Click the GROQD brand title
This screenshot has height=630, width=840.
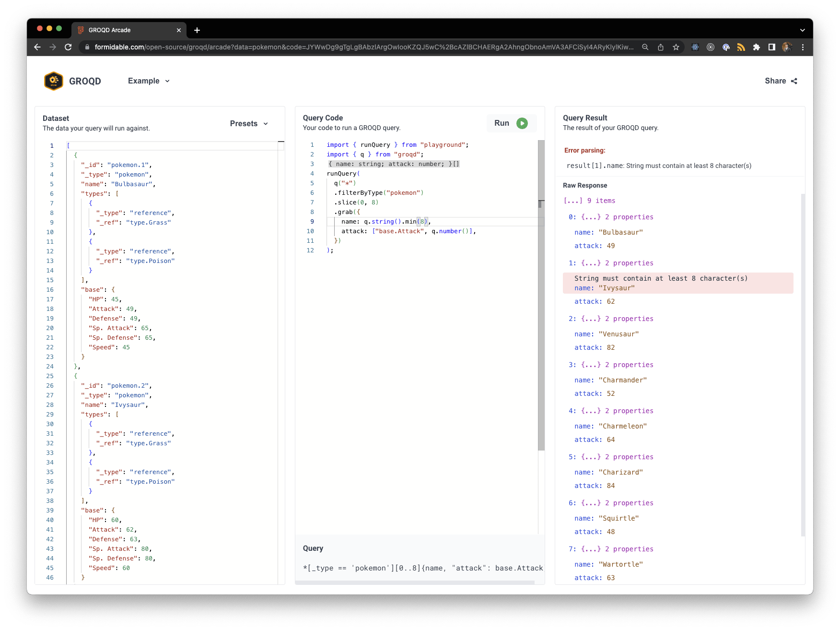pyautogui.click(x=85, y=81)
